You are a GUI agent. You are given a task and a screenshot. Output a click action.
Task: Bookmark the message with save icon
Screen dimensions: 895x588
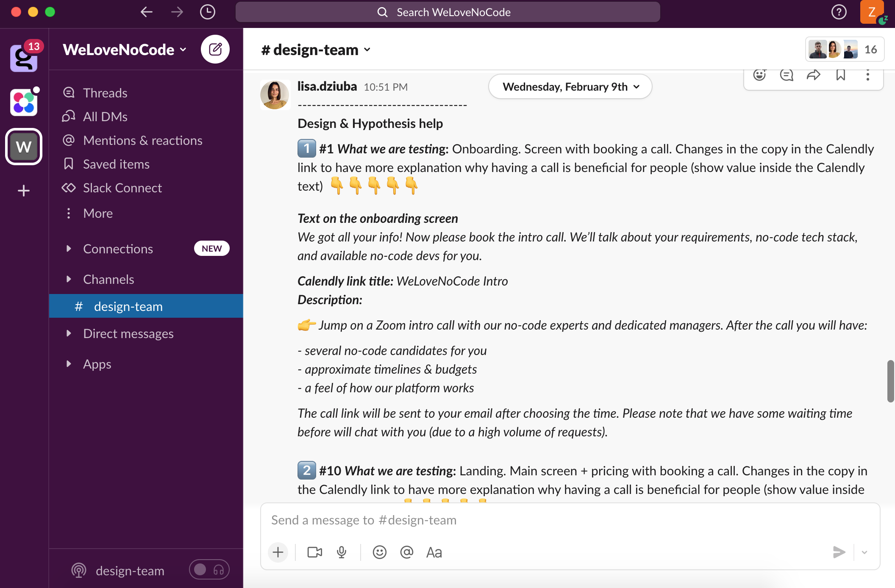pyautogui.click(x=841, y=75)
